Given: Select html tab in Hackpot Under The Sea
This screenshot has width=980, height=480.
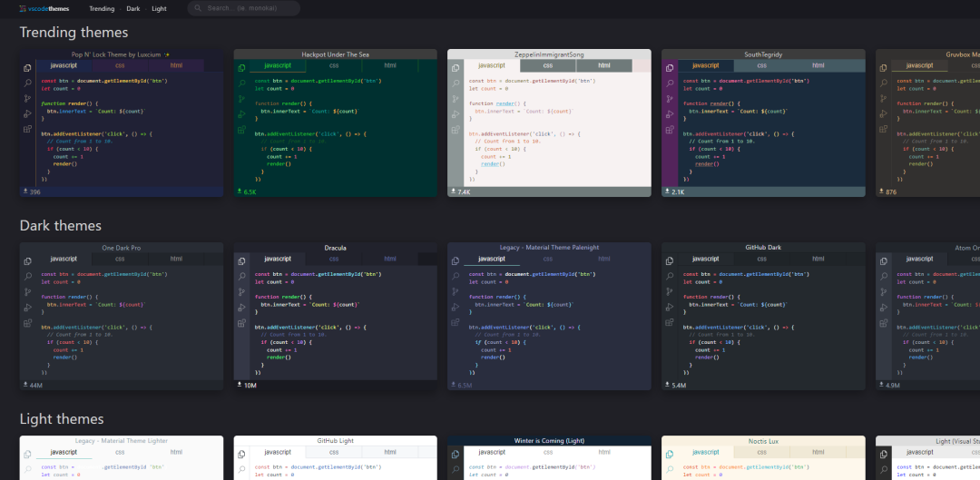Looking at the screenshot, I should (x=390, y=65).
